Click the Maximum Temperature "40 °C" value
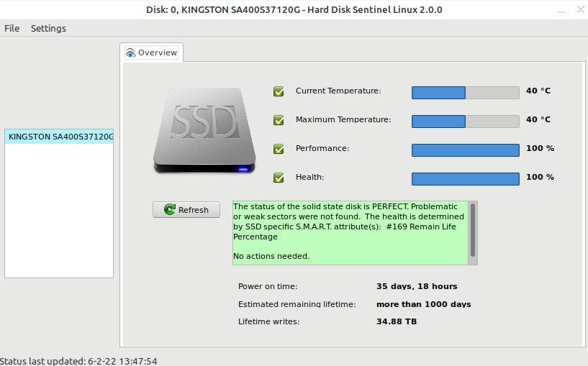This screenshot has height=366, width=588. pyautogui.click(x=538, y=119)
